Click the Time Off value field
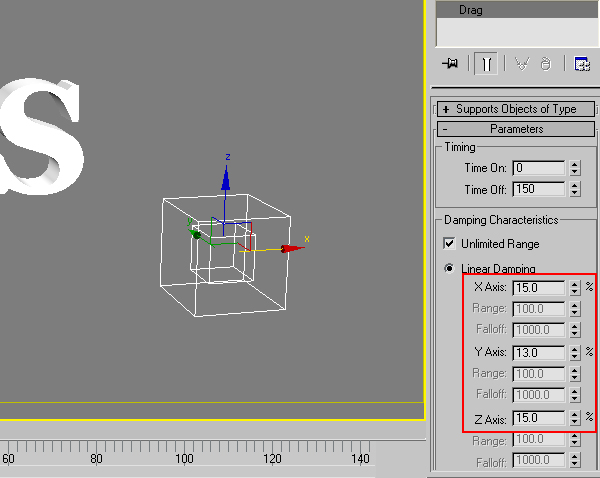The height and width of the screenshot is (478, 600). [538, 189]
